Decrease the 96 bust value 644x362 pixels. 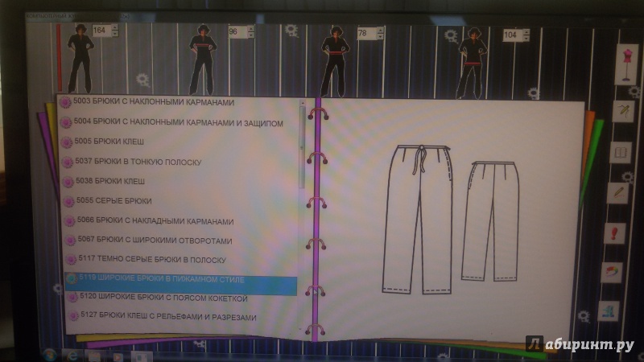250,35
